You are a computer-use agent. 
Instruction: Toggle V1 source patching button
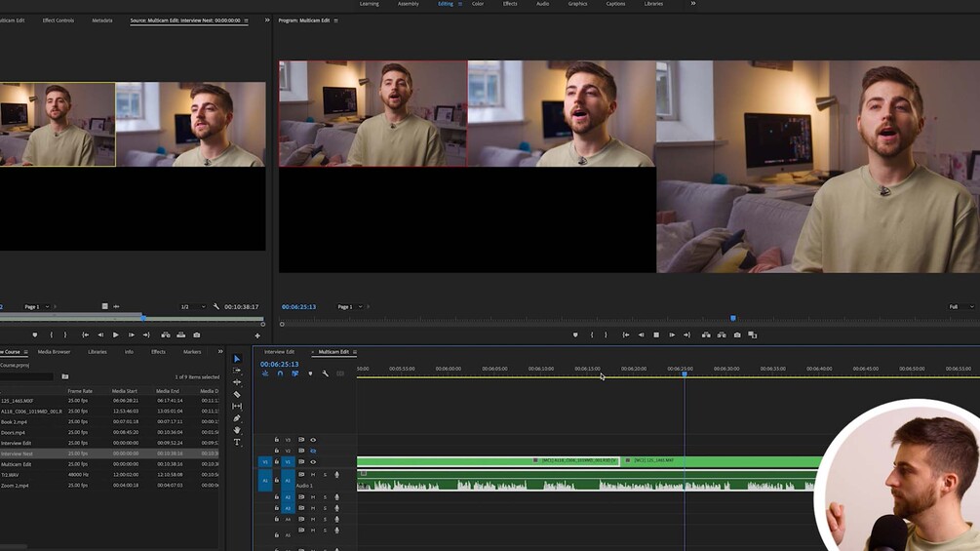[x=265, y=461]
